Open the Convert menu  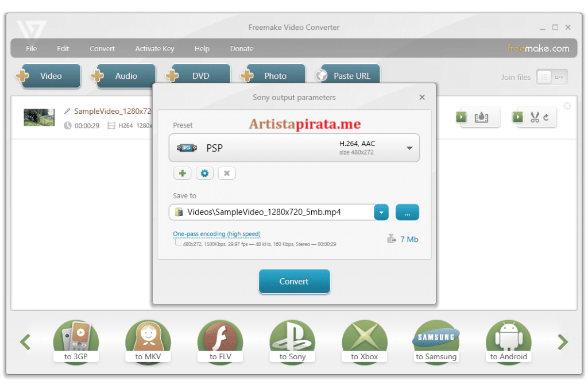click(102, 48)
